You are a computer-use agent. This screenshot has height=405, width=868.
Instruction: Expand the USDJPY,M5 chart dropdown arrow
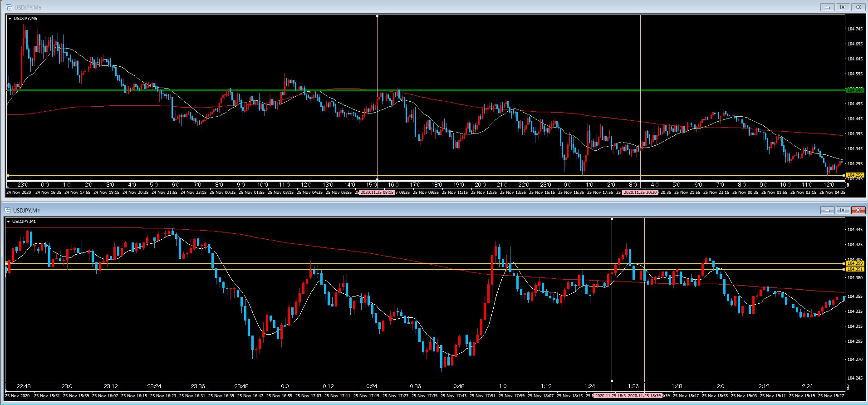tap(10, 19)
